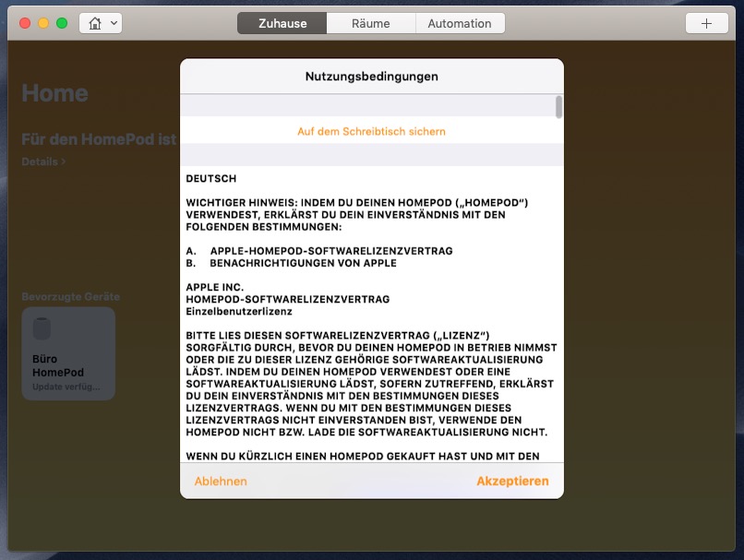Minimize the window using the yellow button
Screen dimensions: 744x560
click(43, 23)
